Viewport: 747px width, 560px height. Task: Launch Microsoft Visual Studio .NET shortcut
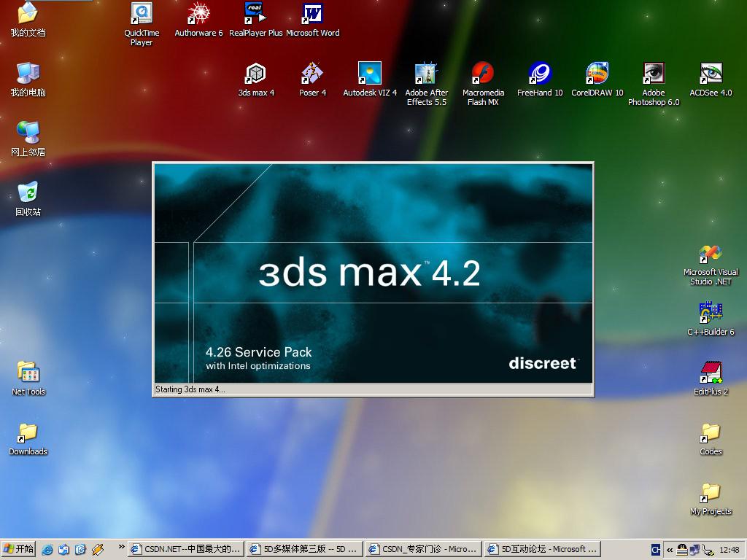coord(711,254)
